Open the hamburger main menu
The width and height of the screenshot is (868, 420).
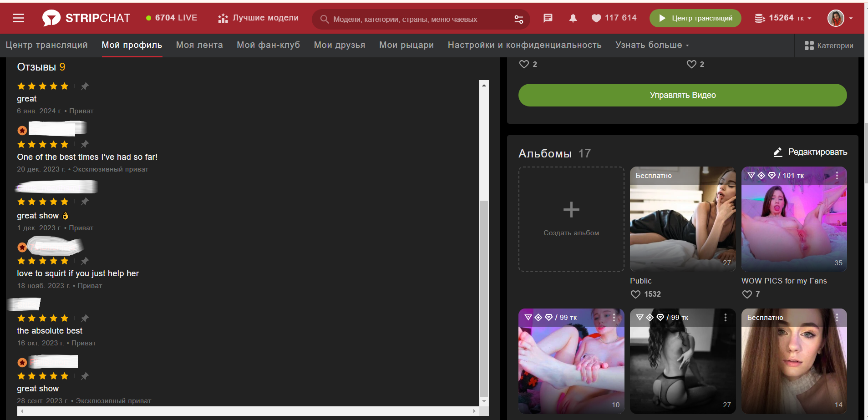click(18, 18)
